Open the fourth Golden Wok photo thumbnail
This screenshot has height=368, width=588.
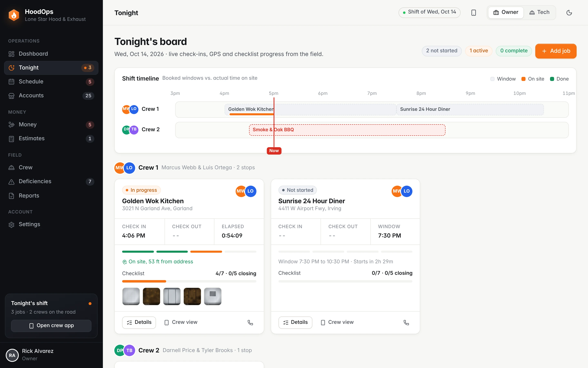pos(192,296)
